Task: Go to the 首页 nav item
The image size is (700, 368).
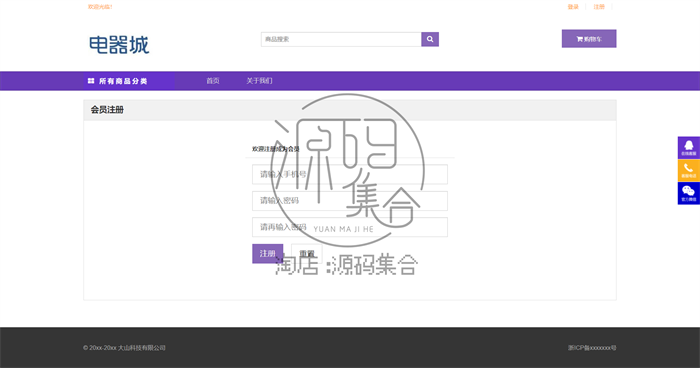Action: click(x=213, y=81)
